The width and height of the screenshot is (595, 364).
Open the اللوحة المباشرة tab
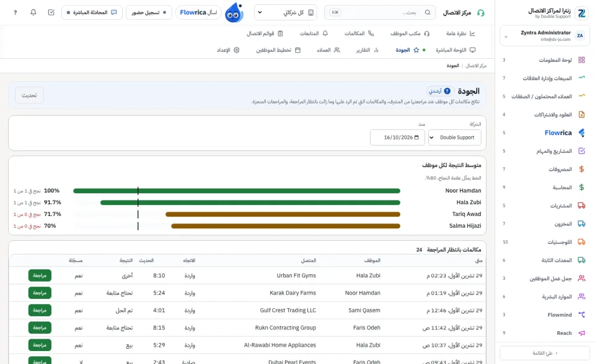pos(456,50)
